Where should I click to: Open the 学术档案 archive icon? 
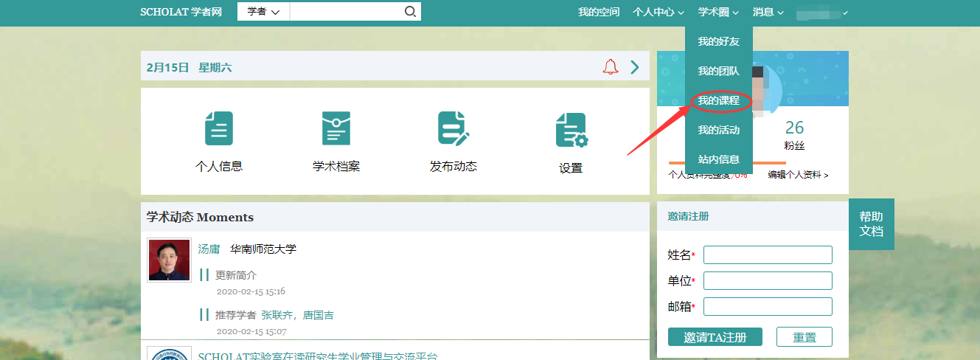click(x=336, y=128)
